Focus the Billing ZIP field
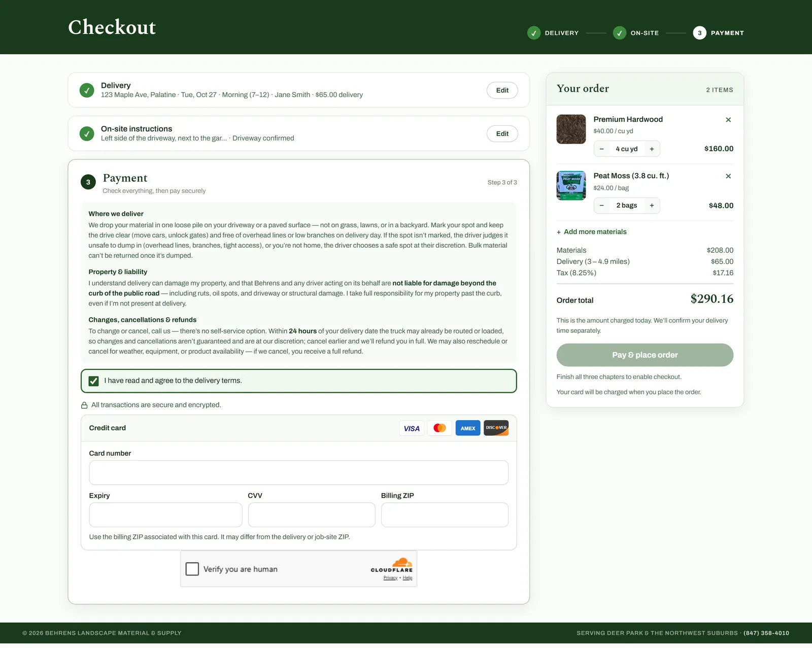The width and height of the screenshot is (812, 648). [x=445, y=515]
